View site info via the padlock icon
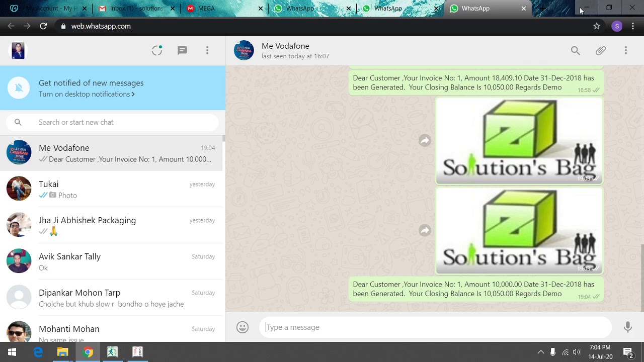 pos(63,26)
